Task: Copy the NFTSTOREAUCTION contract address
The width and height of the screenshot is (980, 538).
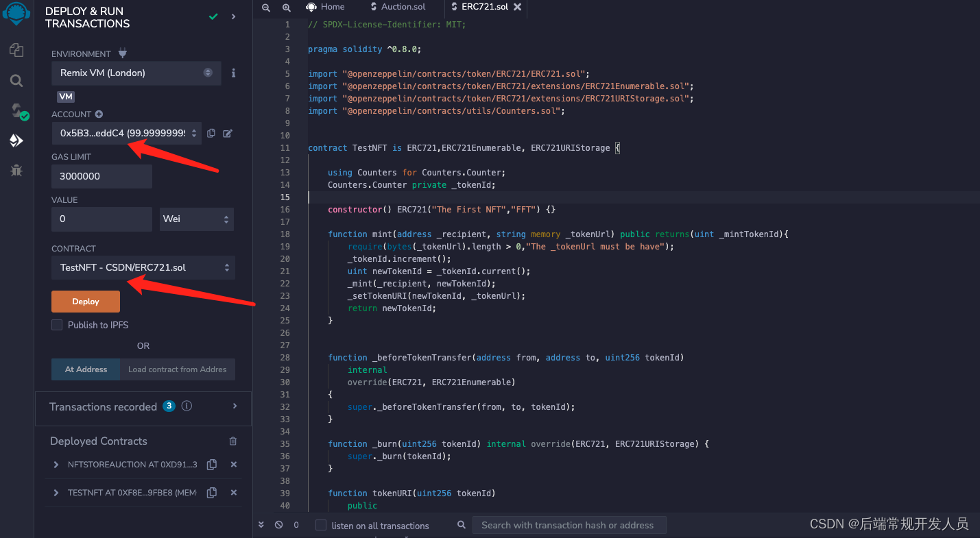Action: click(212, 465)
